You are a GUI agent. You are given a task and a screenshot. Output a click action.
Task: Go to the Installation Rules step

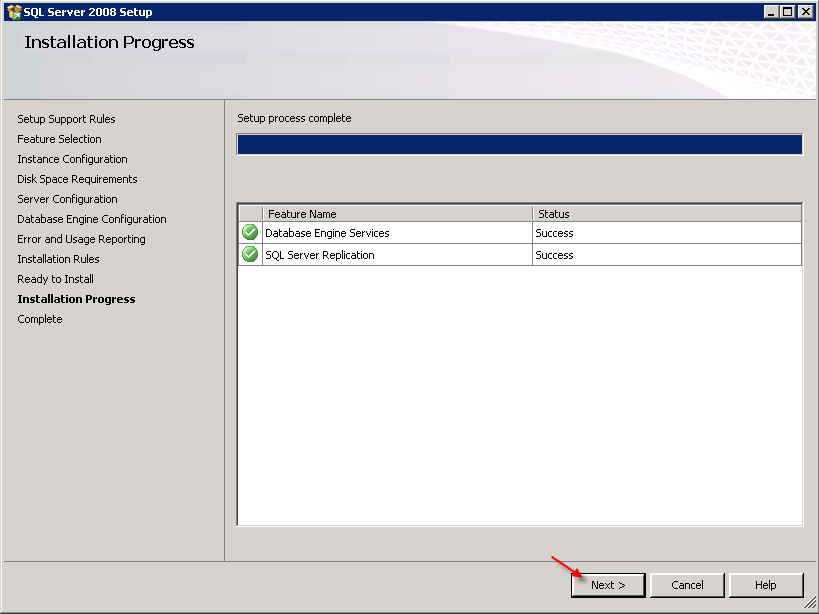click(x=58, y=259)
